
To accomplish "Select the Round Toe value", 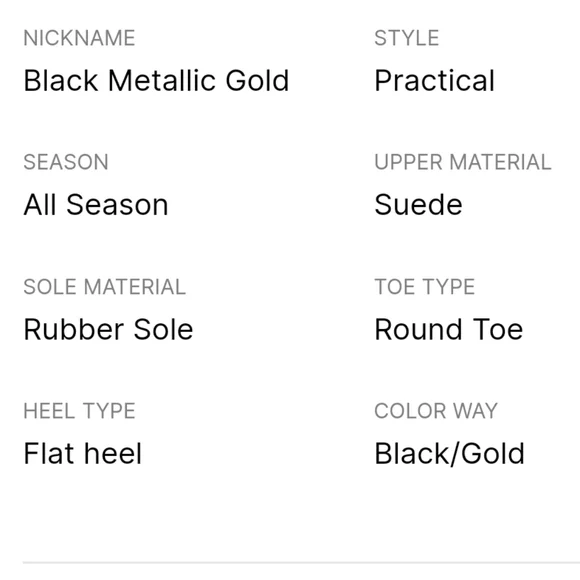I will (x=448, y=329).
